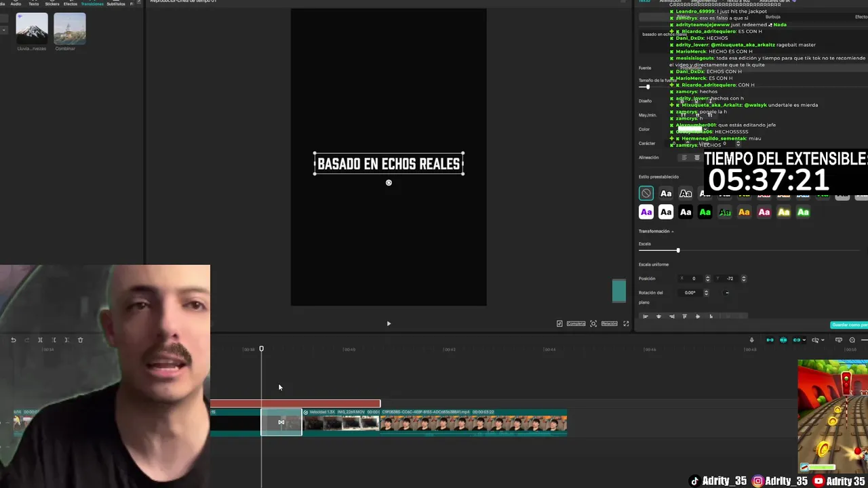Viewport: 868px width, 488px height.
Task: Align layer to right edge
Action: [671, 316]
